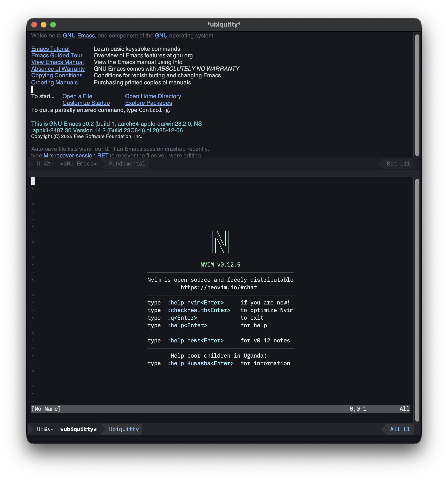Open the Emacs Tutorial link
This screenshot has width=448, height=479.
[x=50, y=49]
